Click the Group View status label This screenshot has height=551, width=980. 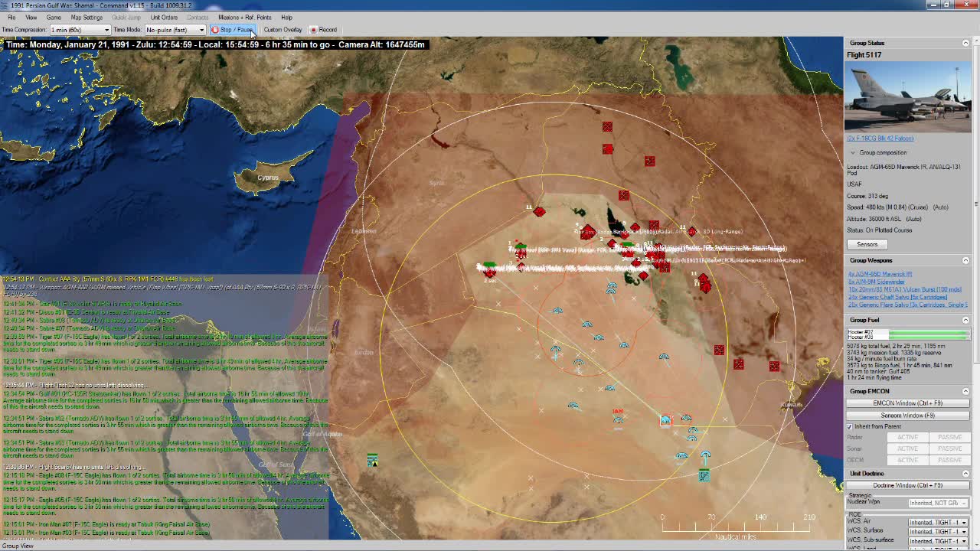click(x=17, y=546)
